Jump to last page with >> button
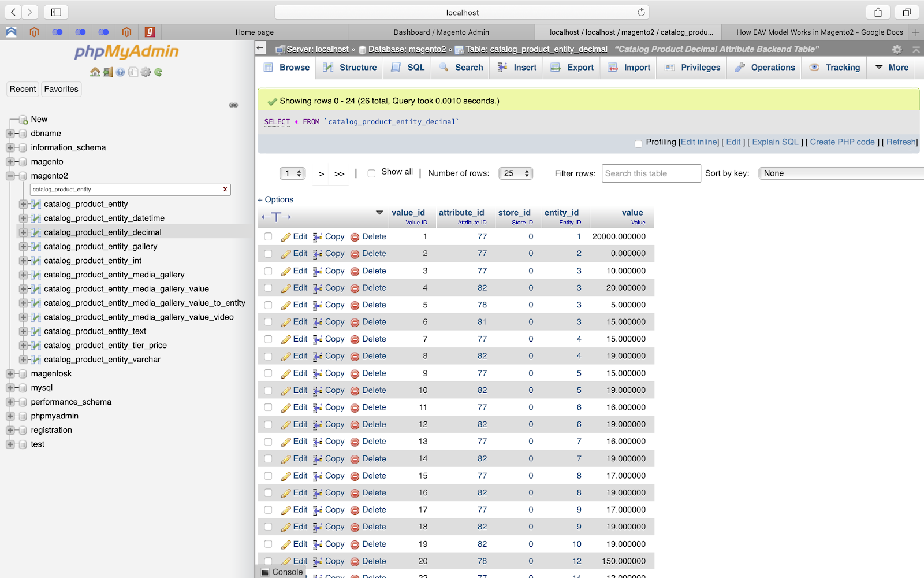Screen dimensions: 924x578 tap(340, 174)
